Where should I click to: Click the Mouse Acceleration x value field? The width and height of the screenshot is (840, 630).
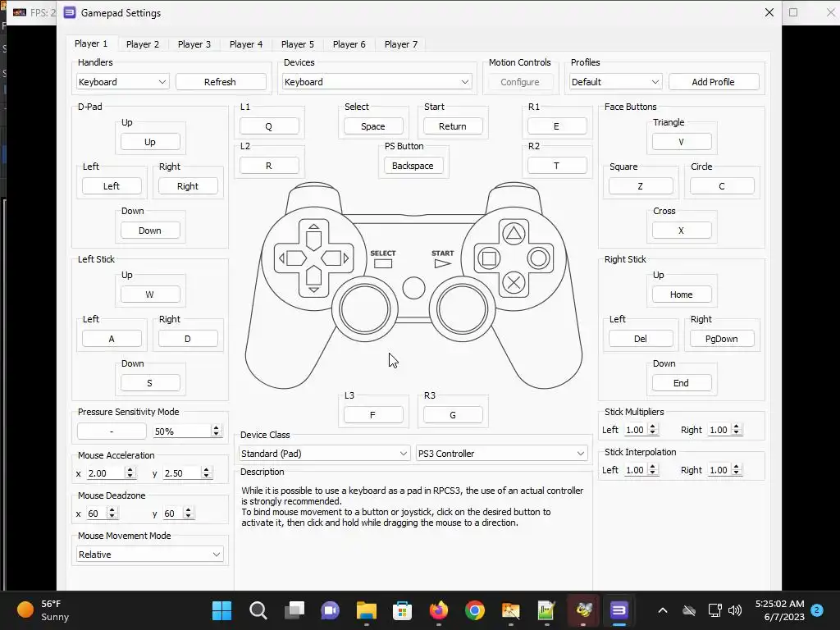pyautogui.click(x=105, y=473)
